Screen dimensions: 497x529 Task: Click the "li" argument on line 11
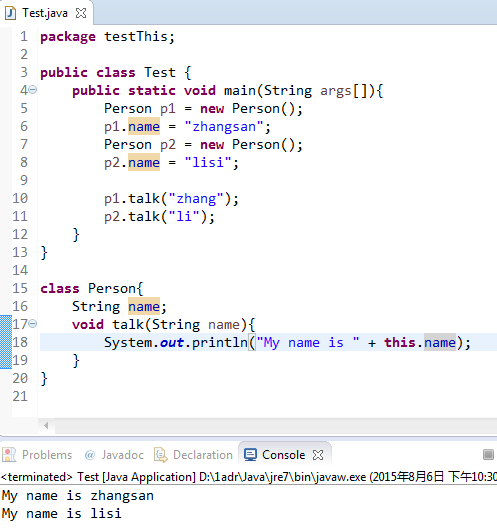[184, 216]
